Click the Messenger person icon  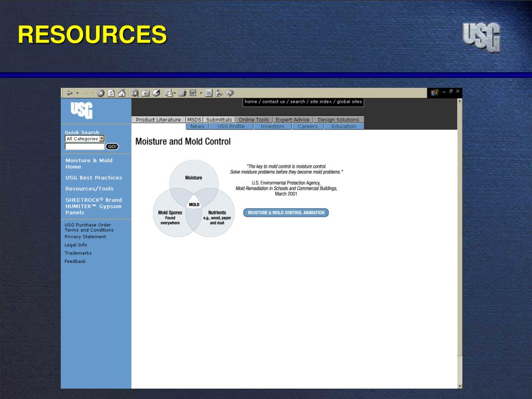click(219, 93)
